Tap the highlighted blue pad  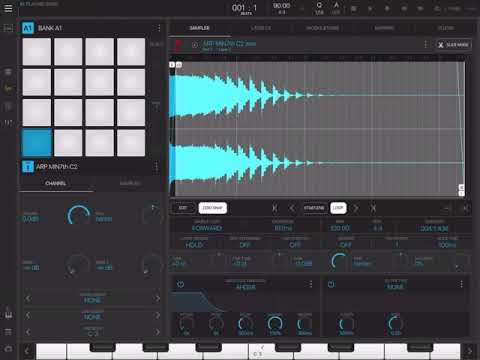click(37, 142)
